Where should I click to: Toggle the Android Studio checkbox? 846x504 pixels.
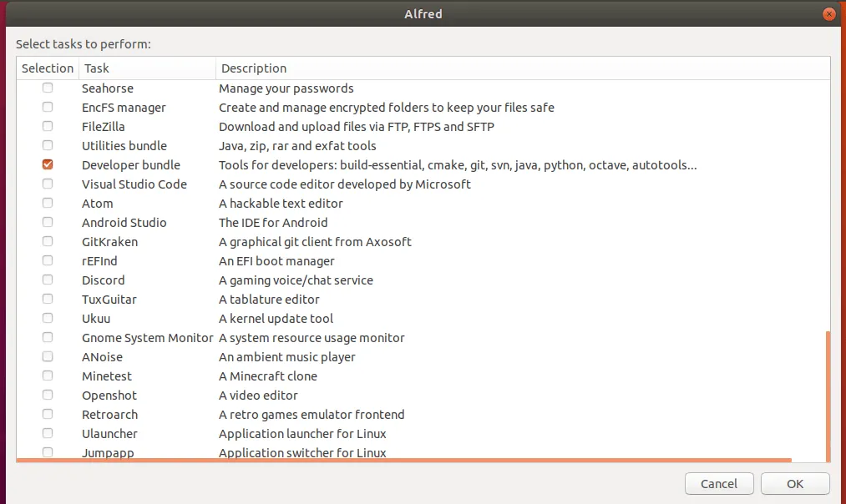click(x=48, y=222)
